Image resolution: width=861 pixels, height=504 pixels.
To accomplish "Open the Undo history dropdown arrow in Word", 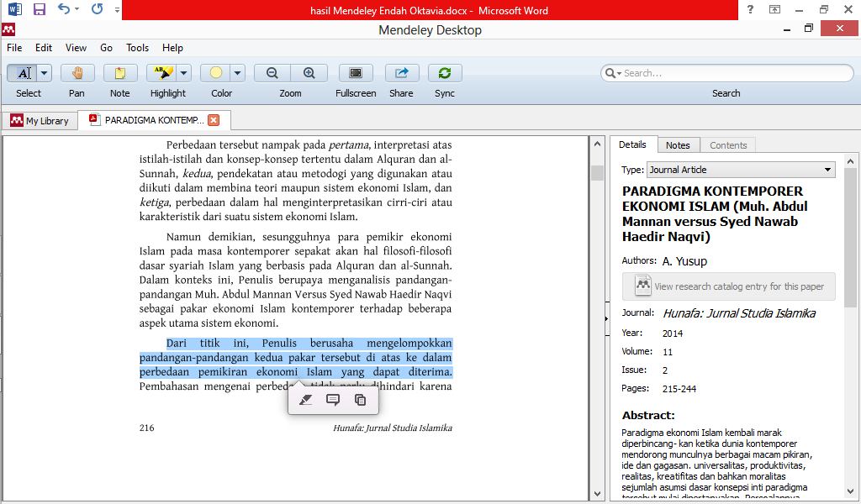I will pyautogui.click(x=77, y=8).
